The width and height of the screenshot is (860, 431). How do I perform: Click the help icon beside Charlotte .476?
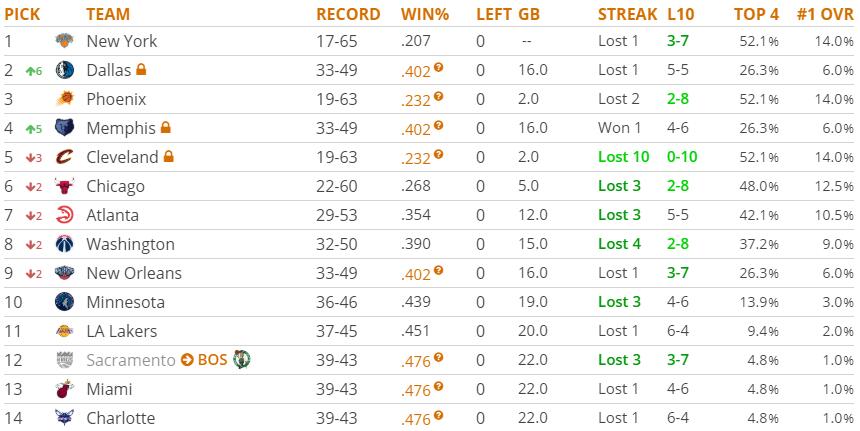pyautogui.click(x=438, y=416)
